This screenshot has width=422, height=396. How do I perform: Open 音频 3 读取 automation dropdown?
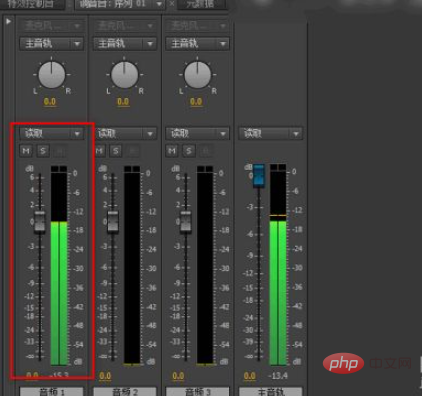point(197,134)
